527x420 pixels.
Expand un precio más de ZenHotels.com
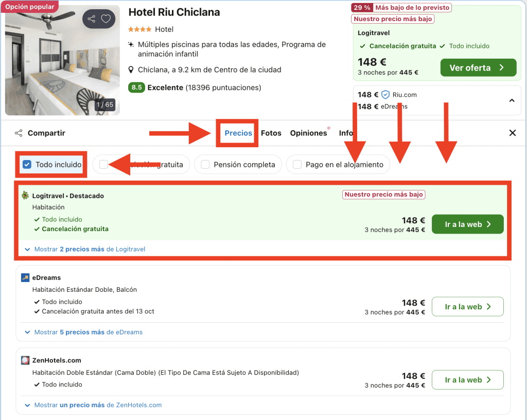click(x=98, y=405)
